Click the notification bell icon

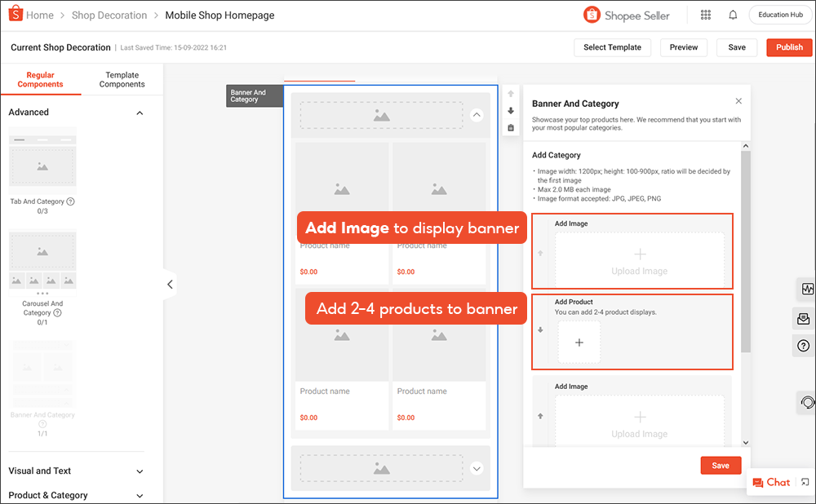733,15
